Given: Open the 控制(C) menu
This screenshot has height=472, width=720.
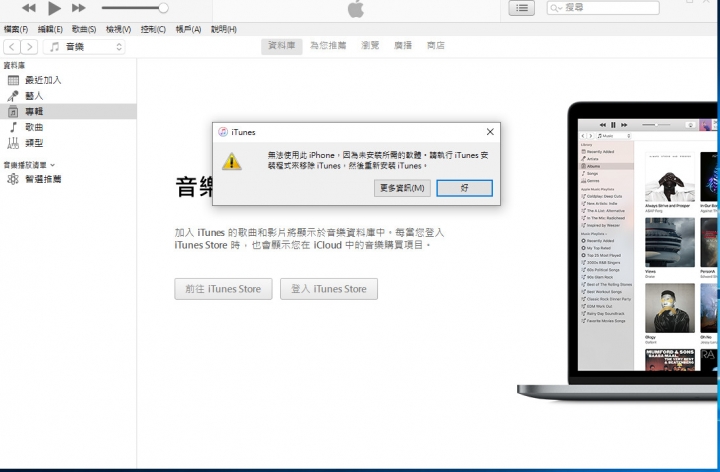Looking at the screenshot, I should coord(153,29).
